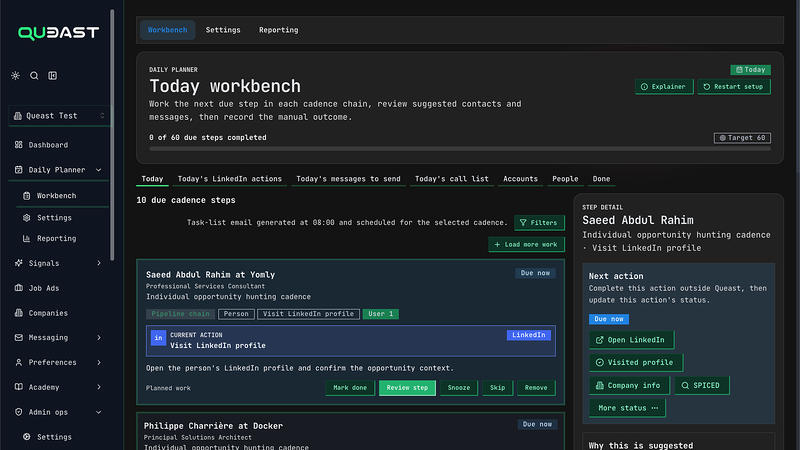Click the Admin ops shield icon
Viewport: 800px width, 450px height.
point(19,412)
